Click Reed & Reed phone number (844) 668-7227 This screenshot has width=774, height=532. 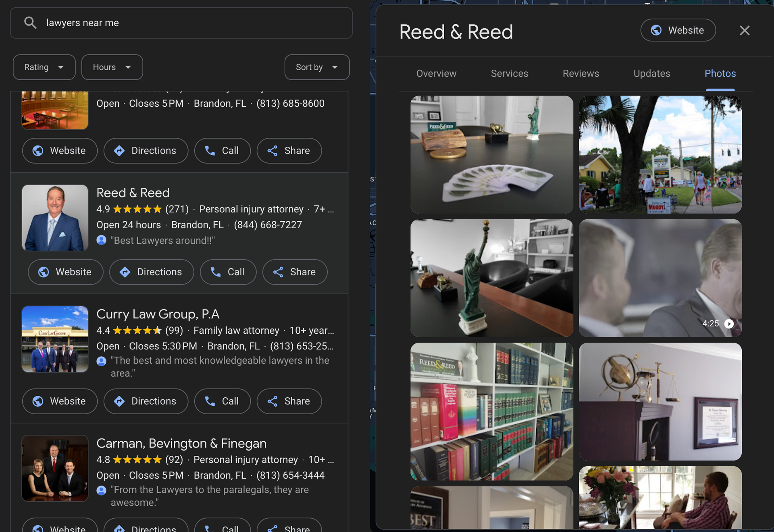pyautogui.click(x=268, y=225)
